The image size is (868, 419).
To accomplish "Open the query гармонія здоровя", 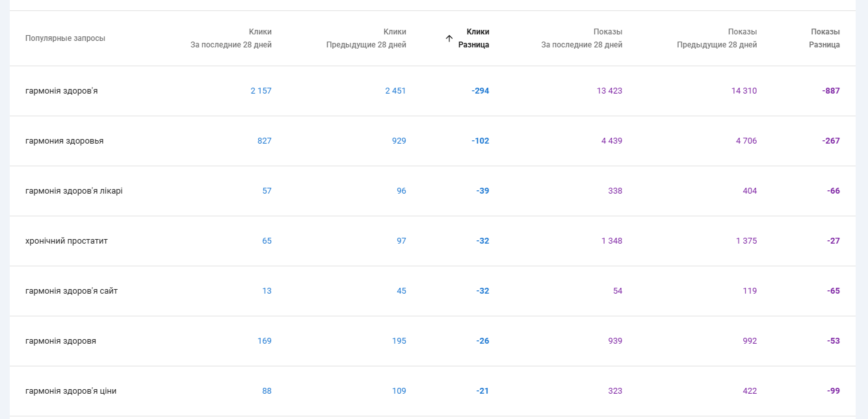I will [60, 341].
